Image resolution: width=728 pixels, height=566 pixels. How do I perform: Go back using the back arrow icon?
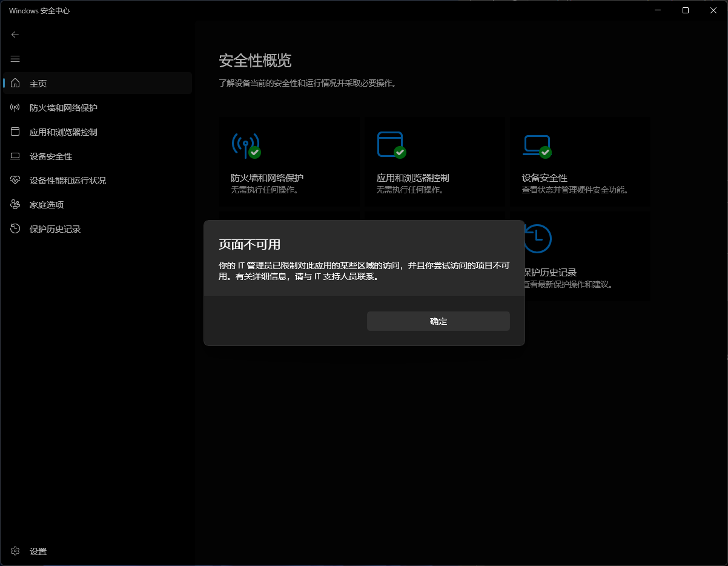pos(15,35)
